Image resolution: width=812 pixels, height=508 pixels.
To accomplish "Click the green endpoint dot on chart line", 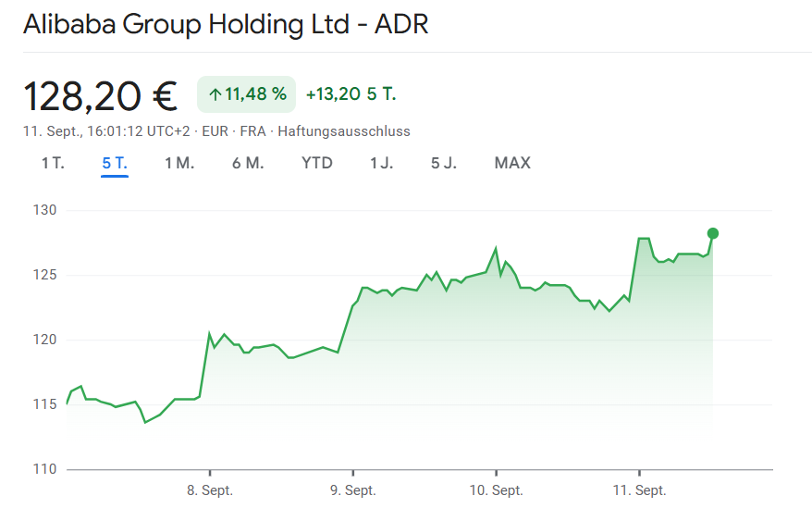I will click(712, 233).
